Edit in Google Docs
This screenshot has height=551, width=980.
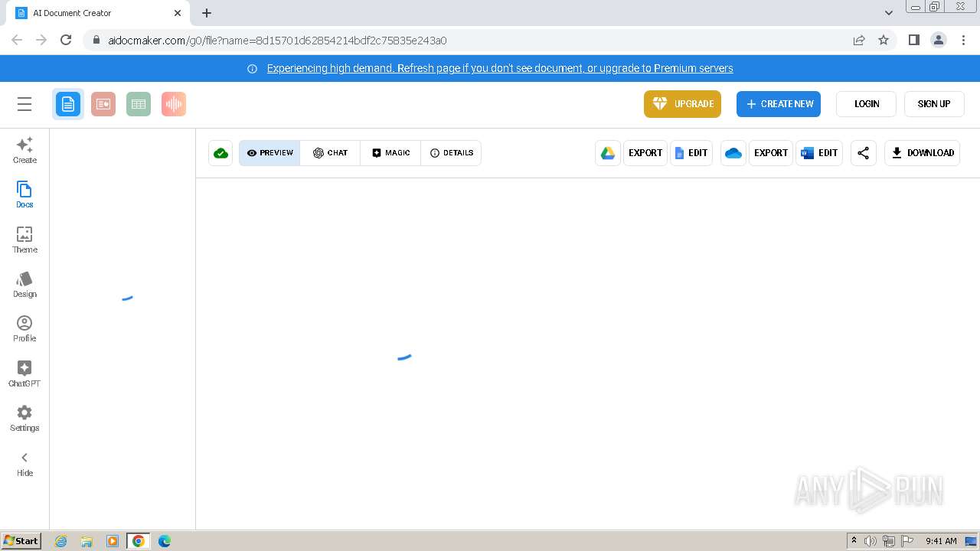point(691,153)
